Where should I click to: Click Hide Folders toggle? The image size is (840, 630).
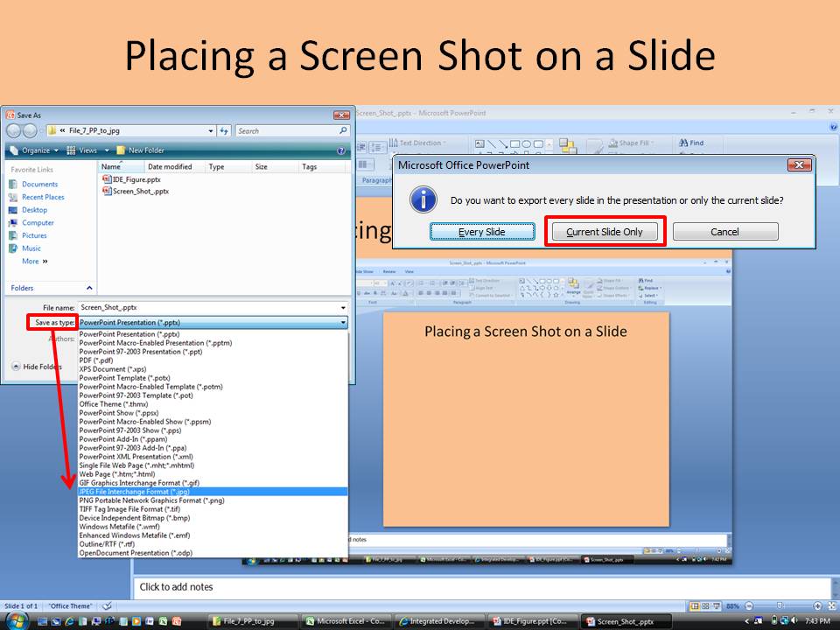(x=37, y=367)
